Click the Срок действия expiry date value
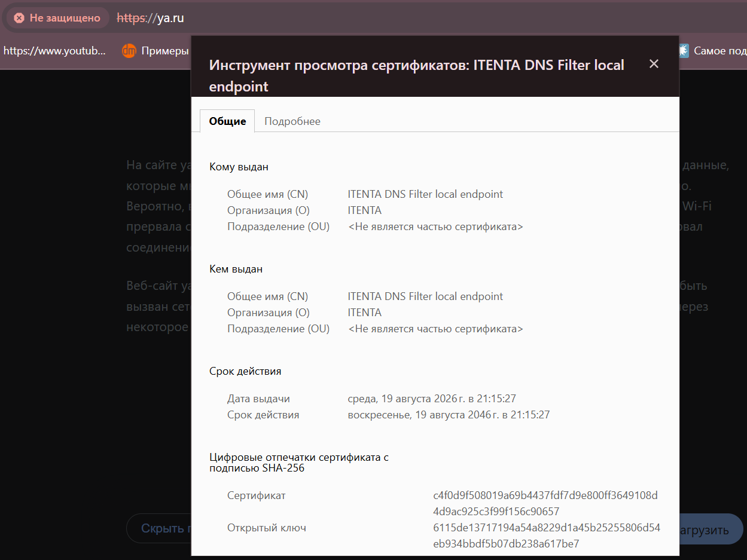The image size is (747, 560). coord(449,415)
